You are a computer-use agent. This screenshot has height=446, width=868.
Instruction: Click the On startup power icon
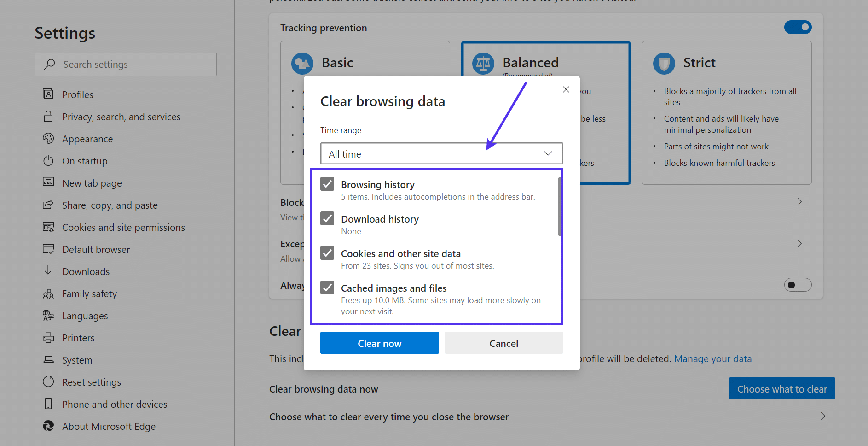click(49, 160)
